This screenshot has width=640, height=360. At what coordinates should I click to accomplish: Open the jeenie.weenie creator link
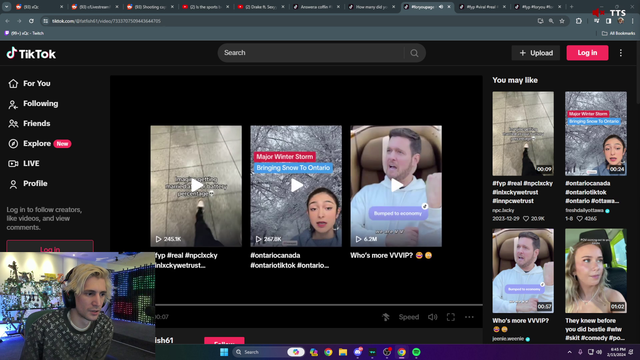(x=508, y=339)
